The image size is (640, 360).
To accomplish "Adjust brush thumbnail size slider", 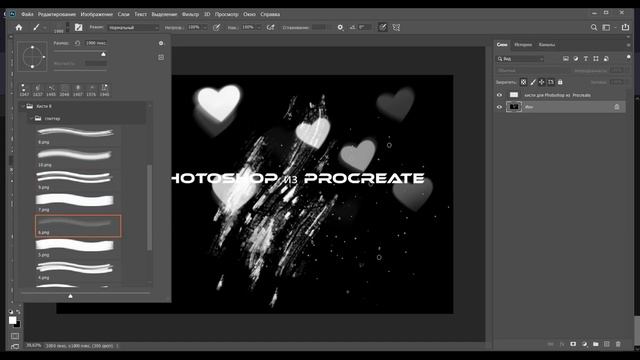I will coord(70,296).
